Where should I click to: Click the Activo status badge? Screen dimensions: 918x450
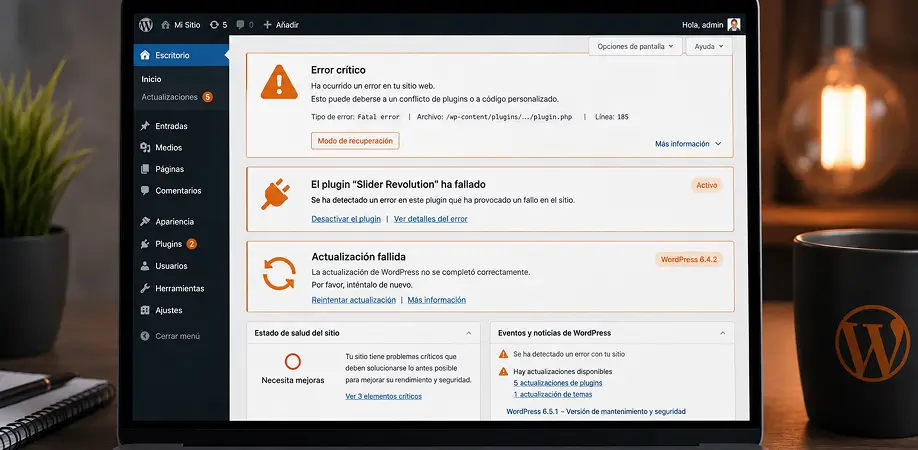pyautogui.click(x=707, y=185)
